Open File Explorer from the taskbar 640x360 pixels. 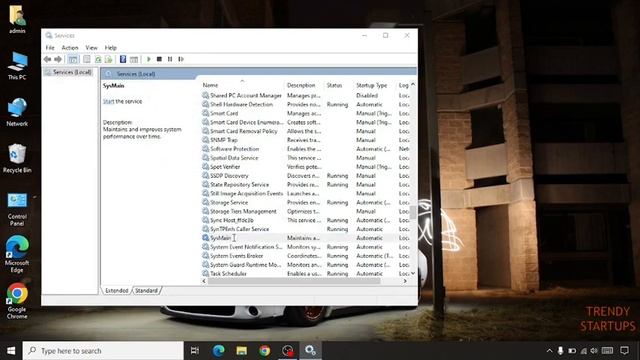coord(242,351)
